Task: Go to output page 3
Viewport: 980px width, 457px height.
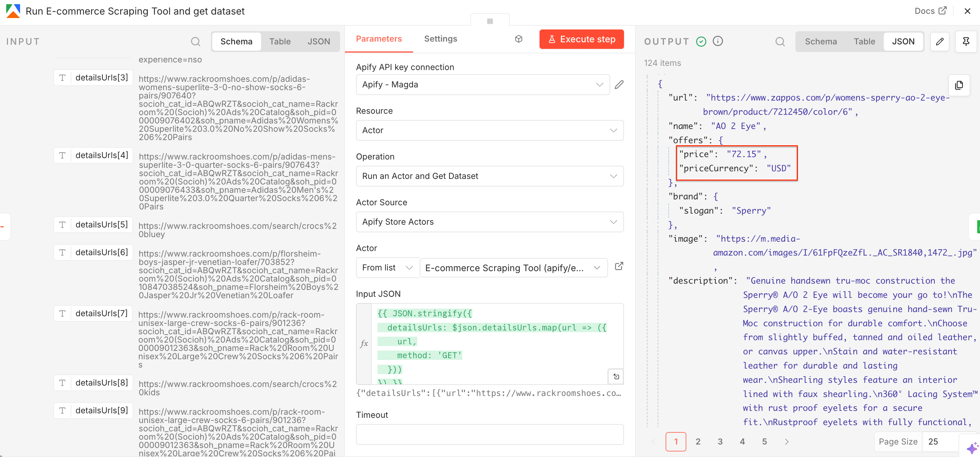Action: click(720, 441)
